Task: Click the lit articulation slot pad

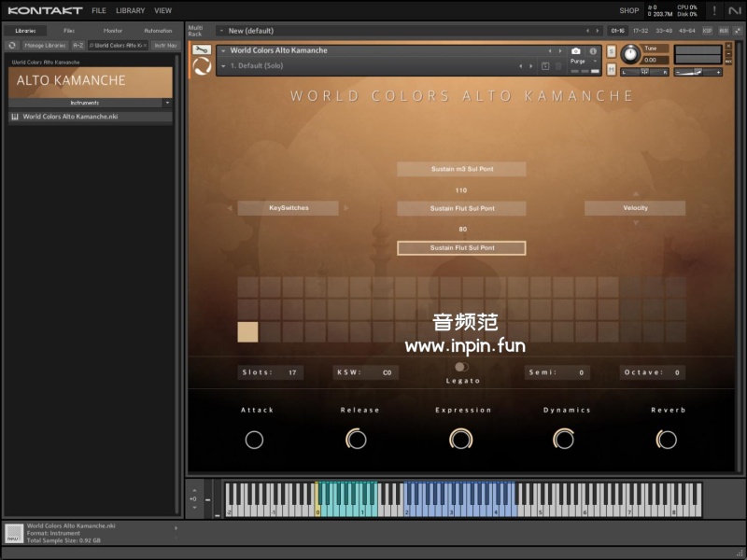Action: pyautogui.click(x=247, y=331)
